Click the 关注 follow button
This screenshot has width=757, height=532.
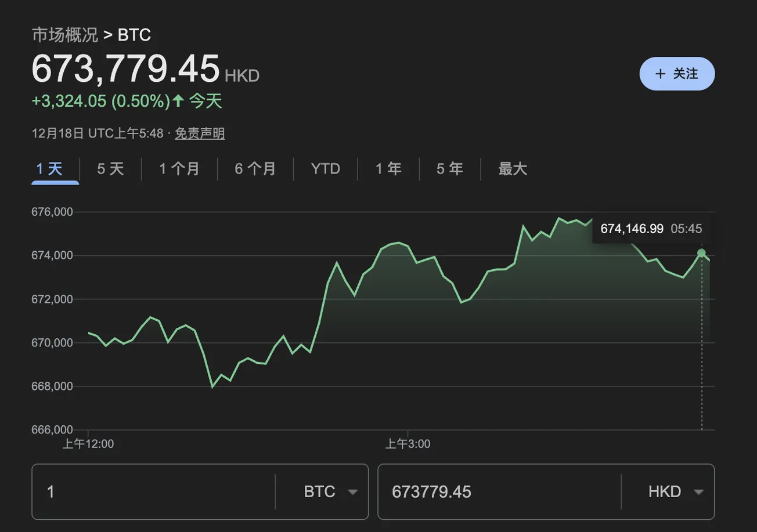coord(677,74)
